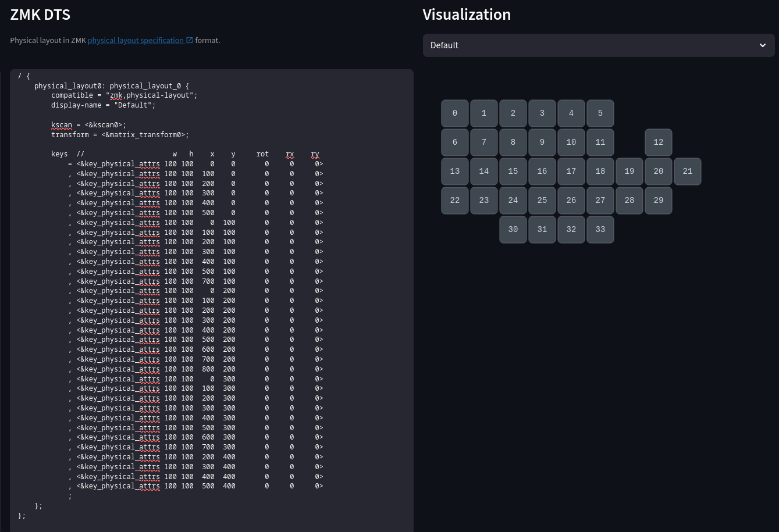This screenshot has width=779, height=532.
Task: Select key 29 in the visualization
Action: (x=659, y=201)
